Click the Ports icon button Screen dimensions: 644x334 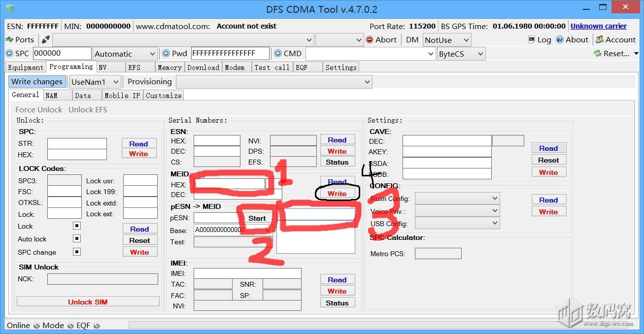pos(9,40)
